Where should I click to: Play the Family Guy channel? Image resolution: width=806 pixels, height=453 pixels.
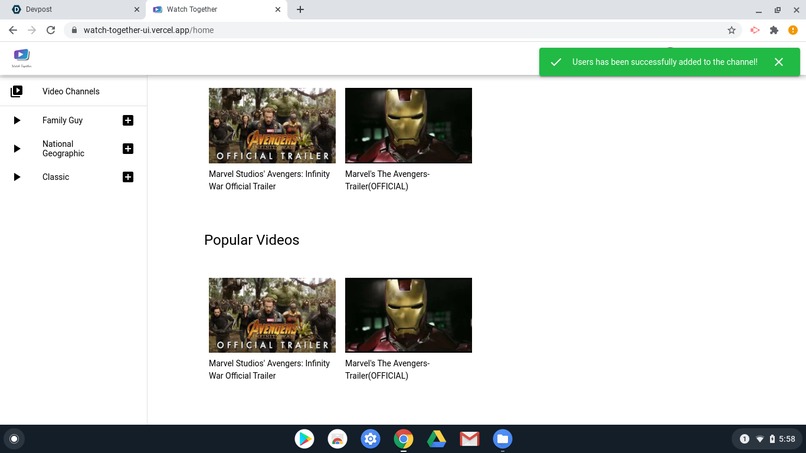pyautogui.click(x=16, y=120)
